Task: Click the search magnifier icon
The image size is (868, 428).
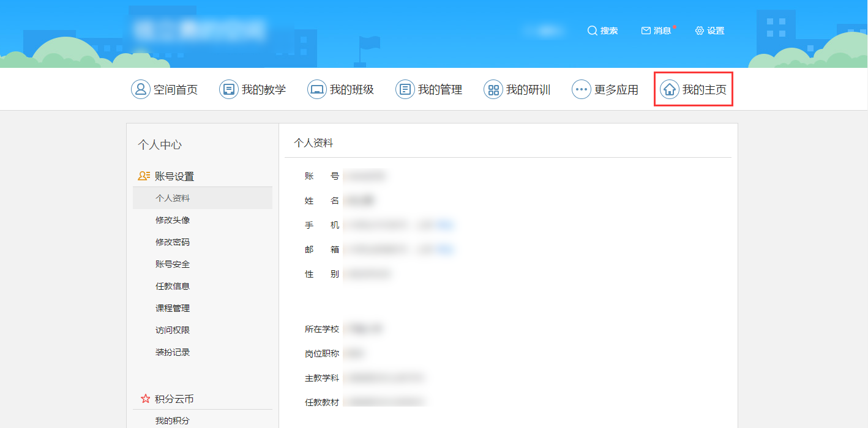Action: (592, 31)
